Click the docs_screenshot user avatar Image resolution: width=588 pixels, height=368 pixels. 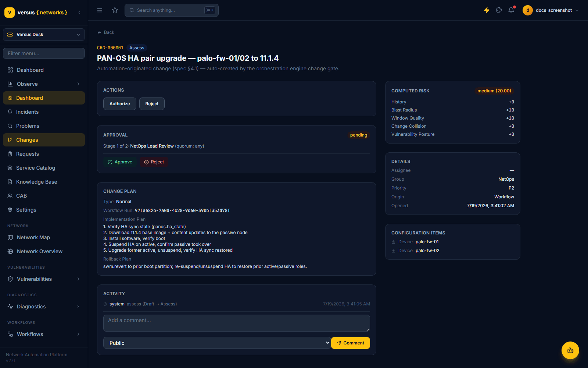click(x=528, y=10)
